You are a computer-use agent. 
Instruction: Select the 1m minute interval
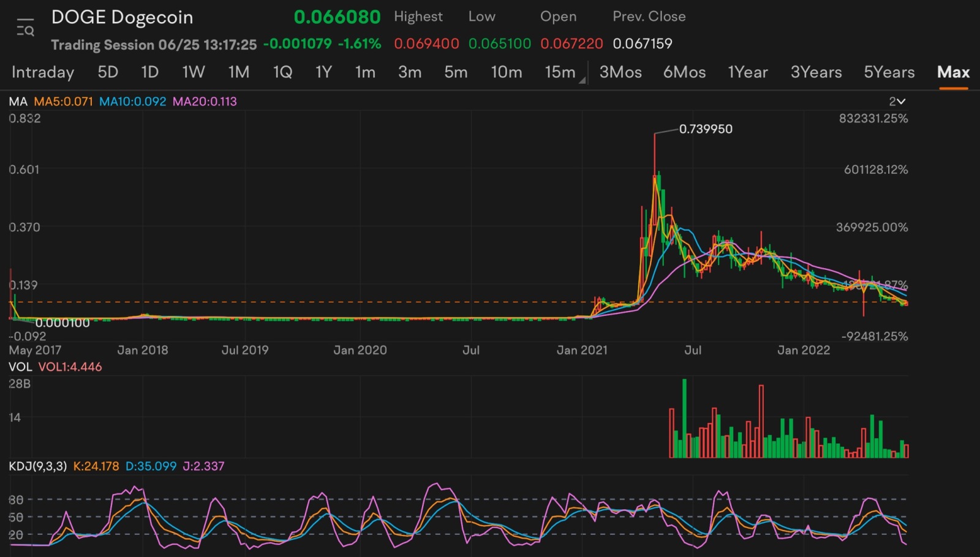click(366, 72)
